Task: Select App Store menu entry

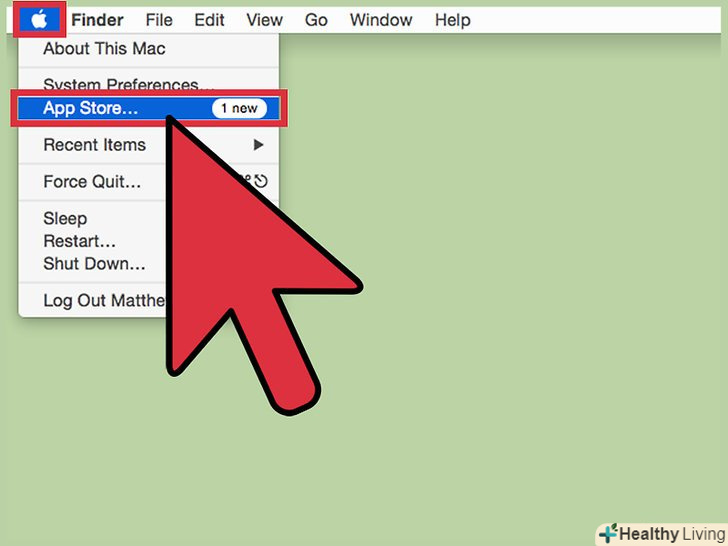Action: 149,108
